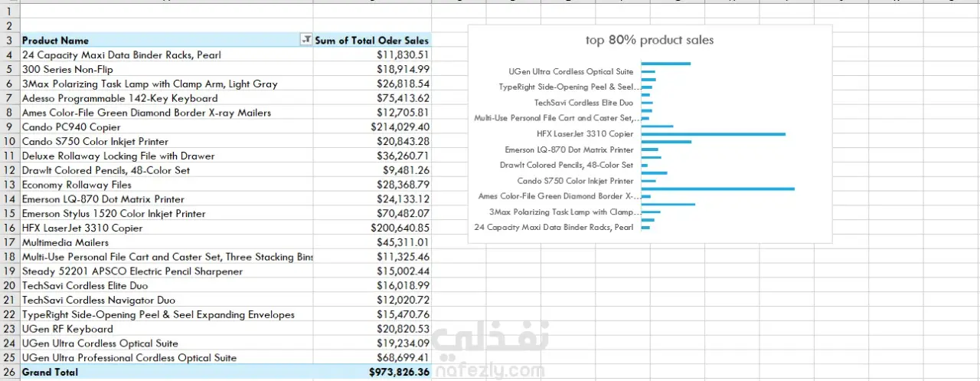The width and height of the screenshot is (980, 381).
Task: Select the Product Name header cell
Action: coord(166,40)
